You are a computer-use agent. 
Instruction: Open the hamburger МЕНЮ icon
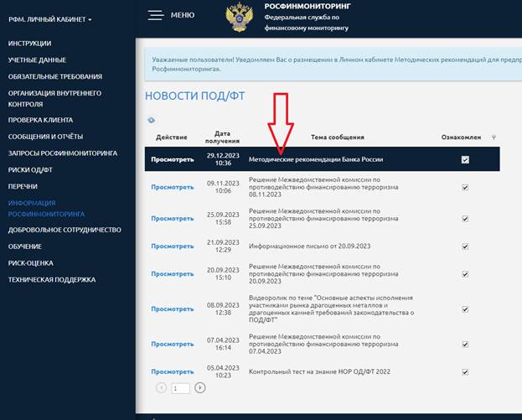click(156, 15)
